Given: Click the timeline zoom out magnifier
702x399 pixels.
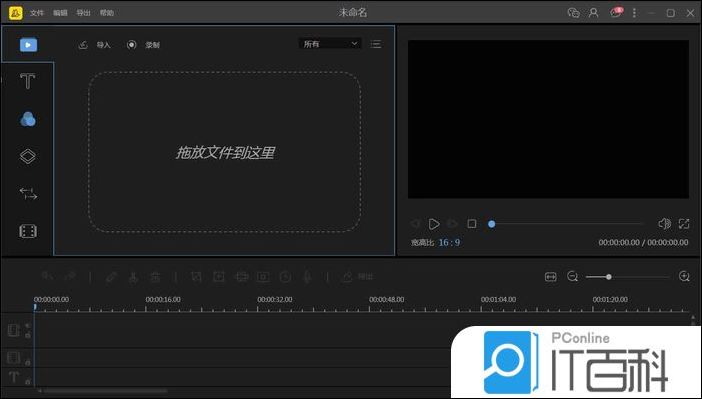Looking at the screenshot, I should (x=573, y=277).
